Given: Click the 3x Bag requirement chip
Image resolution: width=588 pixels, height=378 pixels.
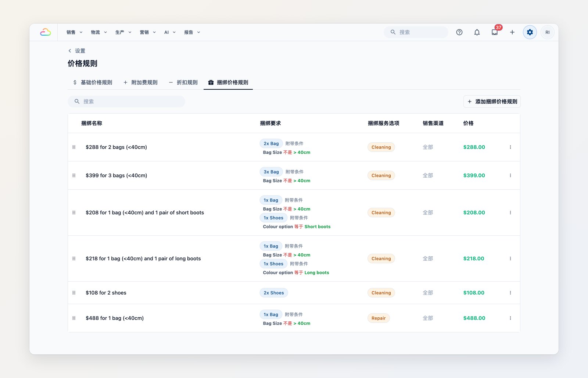Looking at the screenshot, I should [x=271, y=172].
